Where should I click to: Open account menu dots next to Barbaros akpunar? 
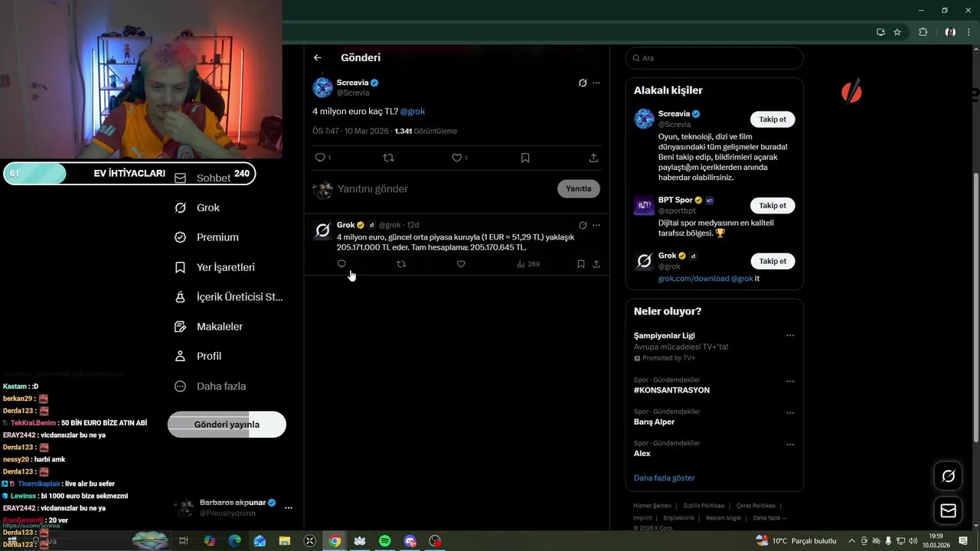pyautogui.click(x=289, y=507)
